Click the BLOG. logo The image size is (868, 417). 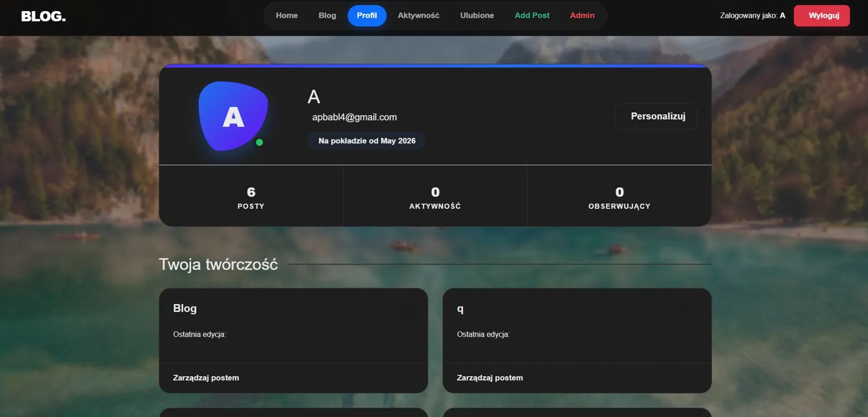[43, 17]
